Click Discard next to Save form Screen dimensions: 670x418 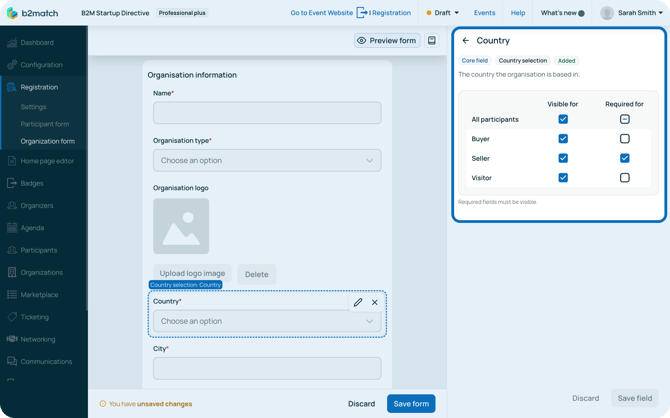pos(361,403)
